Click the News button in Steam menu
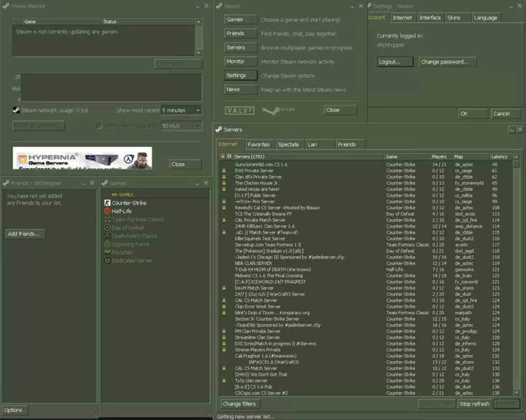Screen dimensions: 526x420 (x=240, y=90)
